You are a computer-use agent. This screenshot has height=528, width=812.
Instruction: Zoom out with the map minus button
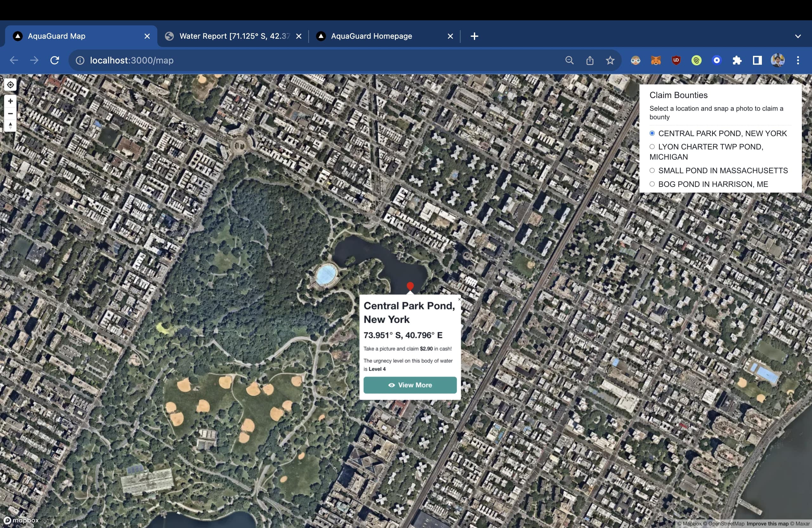(x=10, y=113)
